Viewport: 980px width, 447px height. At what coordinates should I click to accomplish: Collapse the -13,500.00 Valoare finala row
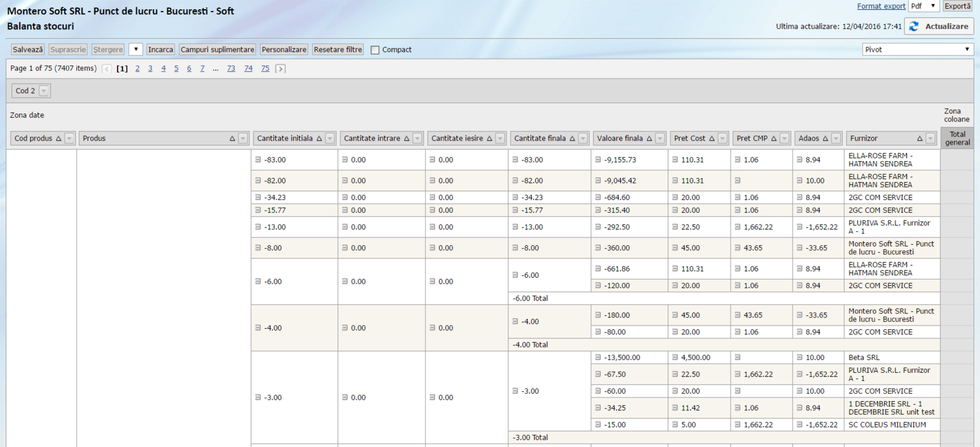tap(598, 357)
